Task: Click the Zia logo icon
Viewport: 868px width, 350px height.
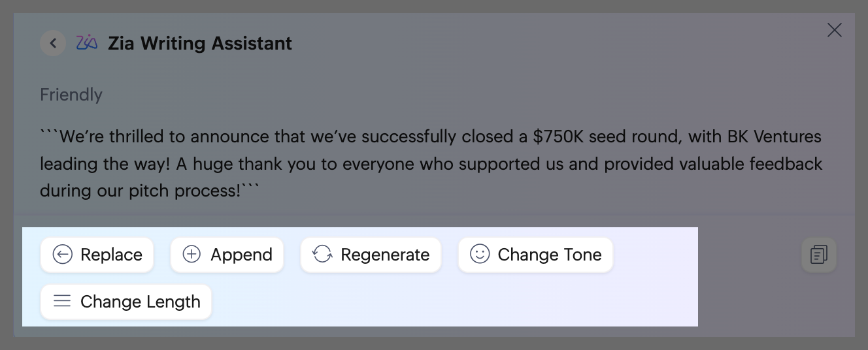Action: [87, 43]
